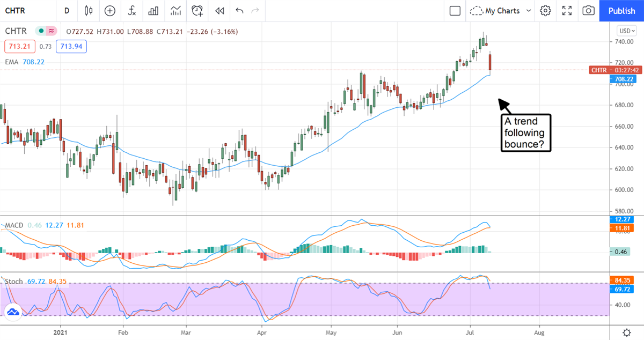Click the TradingView logo on chart

(x=13, y=312)
